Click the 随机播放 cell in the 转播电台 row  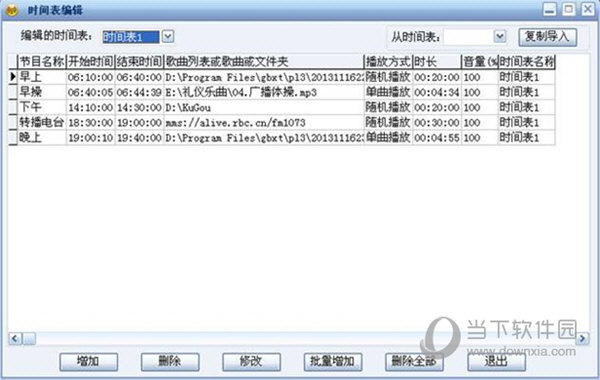(388, 122)
